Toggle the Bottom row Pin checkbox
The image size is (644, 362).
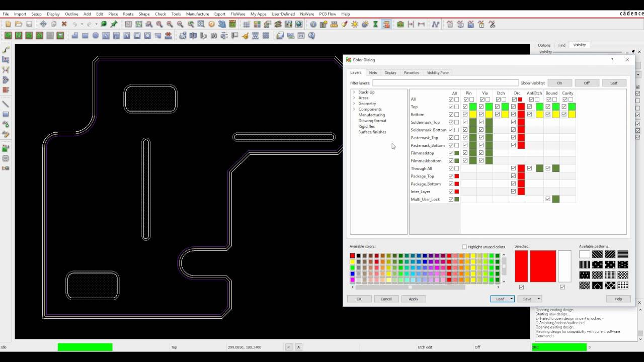pyautogui.click(x=465, y=115)
